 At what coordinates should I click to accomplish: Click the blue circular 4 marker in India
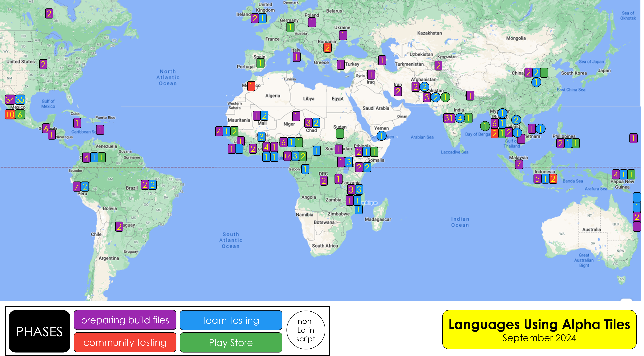460,118
